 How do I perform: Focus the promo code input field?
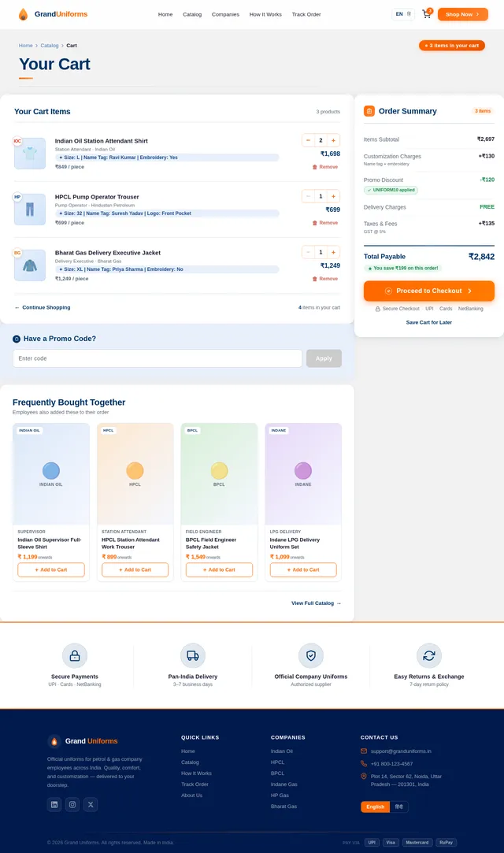click(x=157, y=358)
